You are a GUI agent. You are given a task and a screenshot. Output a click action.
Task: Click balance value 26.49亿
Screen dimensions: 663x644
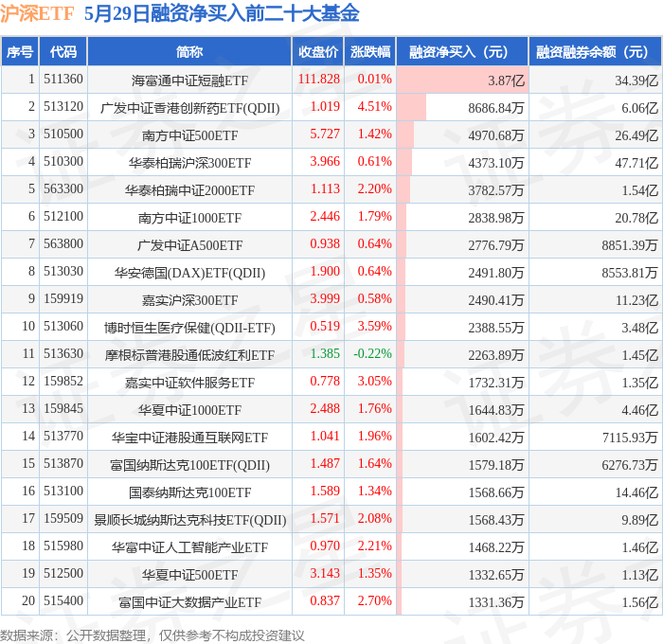[636, 134]
